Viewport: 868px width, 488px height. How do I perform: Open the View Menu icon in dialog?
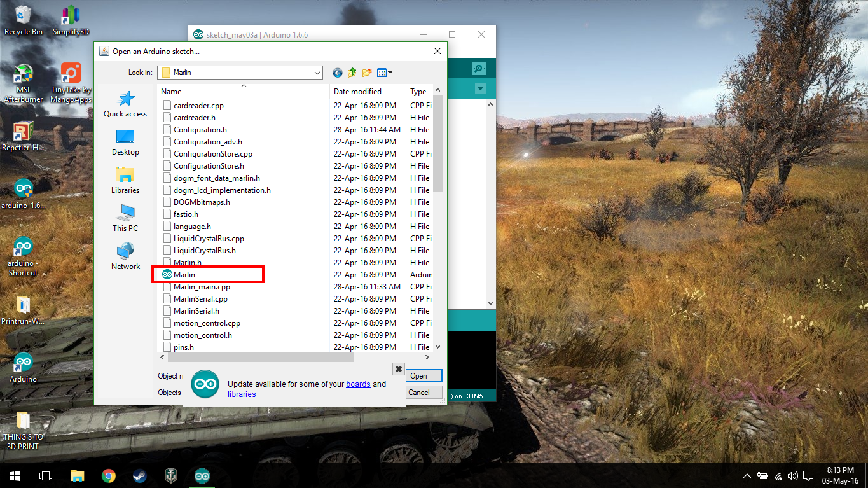385,73
